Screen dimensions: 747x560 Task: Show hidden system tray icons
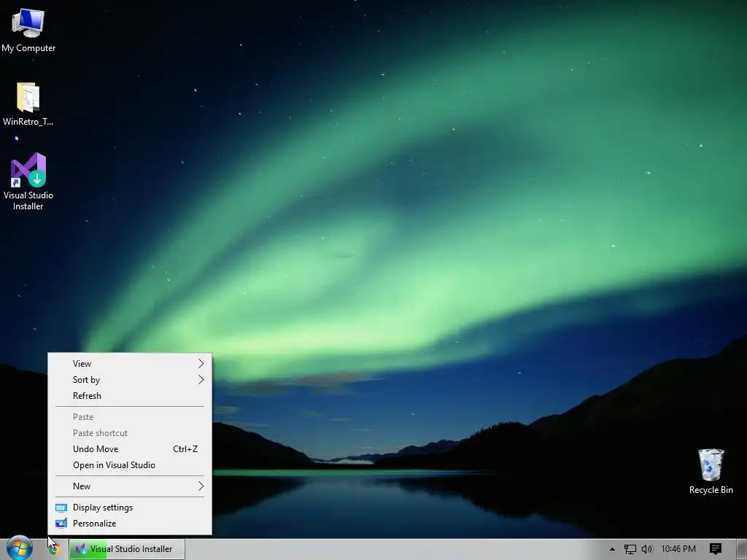612,549
